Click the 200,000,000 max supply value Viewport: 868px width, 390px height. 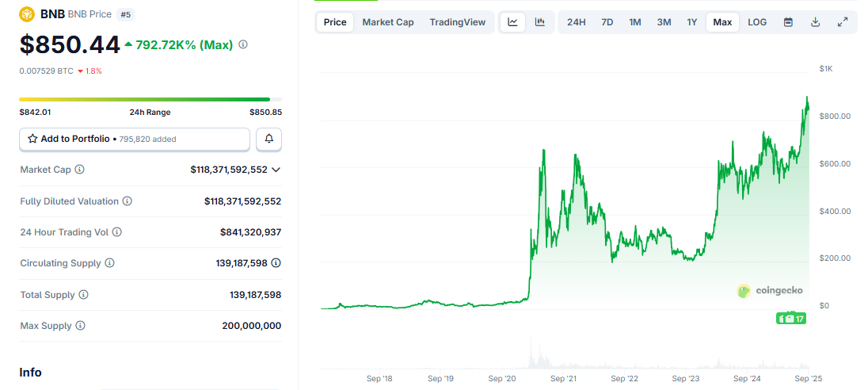tap(253, 326)
